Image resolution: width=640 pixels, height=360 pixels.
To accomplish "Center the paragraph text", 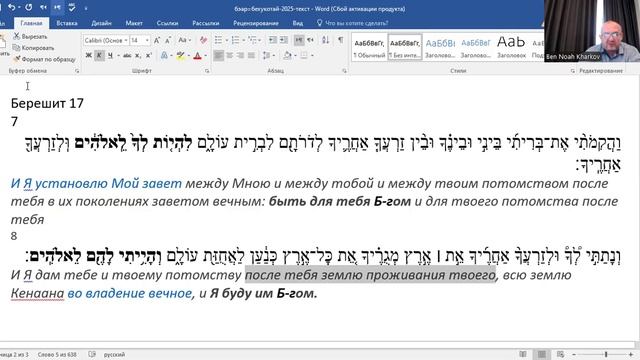I will (229, 55).
